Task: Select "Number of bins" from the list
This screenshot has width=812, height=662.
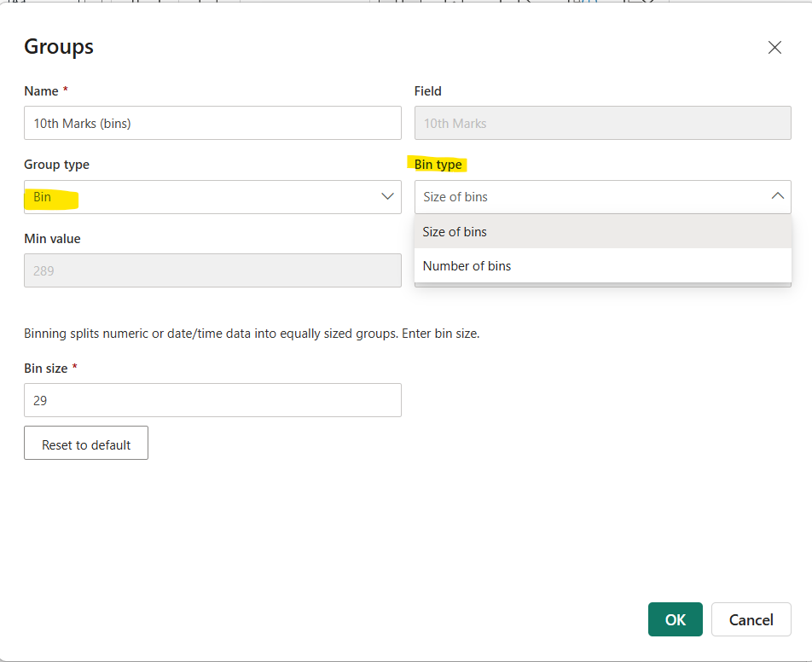Action: pos(467,265)
